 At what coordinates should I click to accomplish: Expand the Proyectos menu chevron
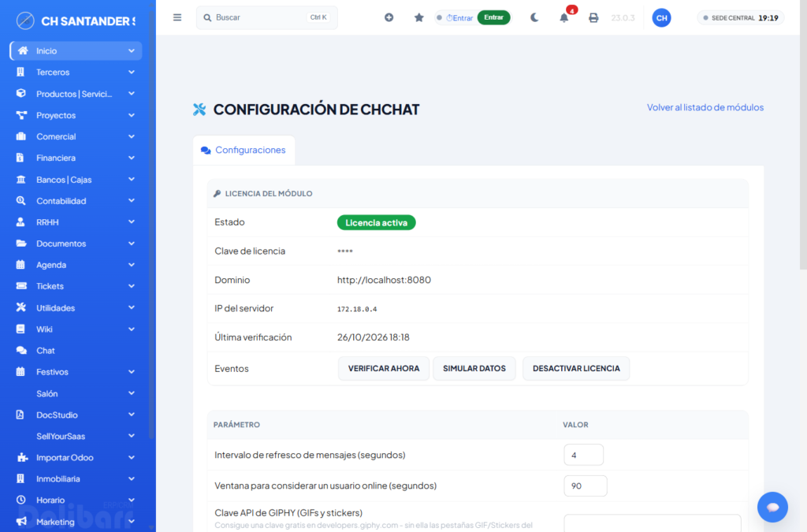coord(132,115)
